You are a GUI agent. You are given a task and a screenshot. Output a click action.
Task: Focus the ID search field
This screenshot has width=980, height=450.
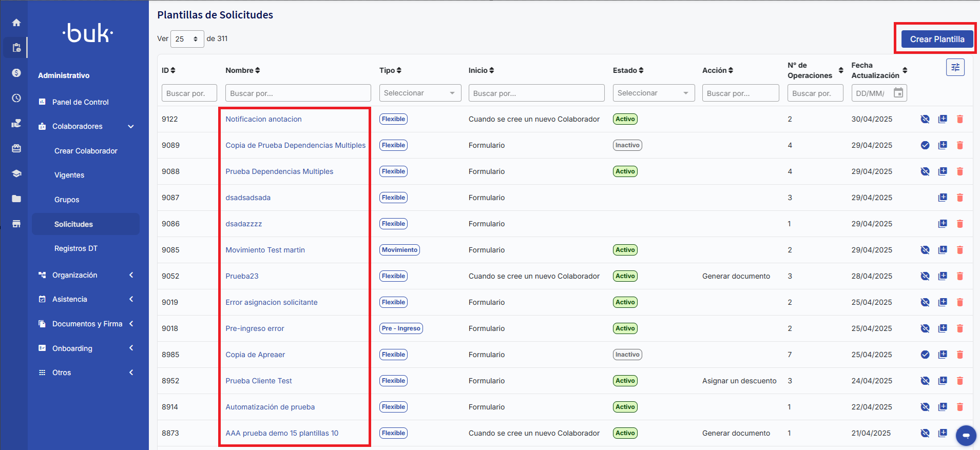point(189,93)
